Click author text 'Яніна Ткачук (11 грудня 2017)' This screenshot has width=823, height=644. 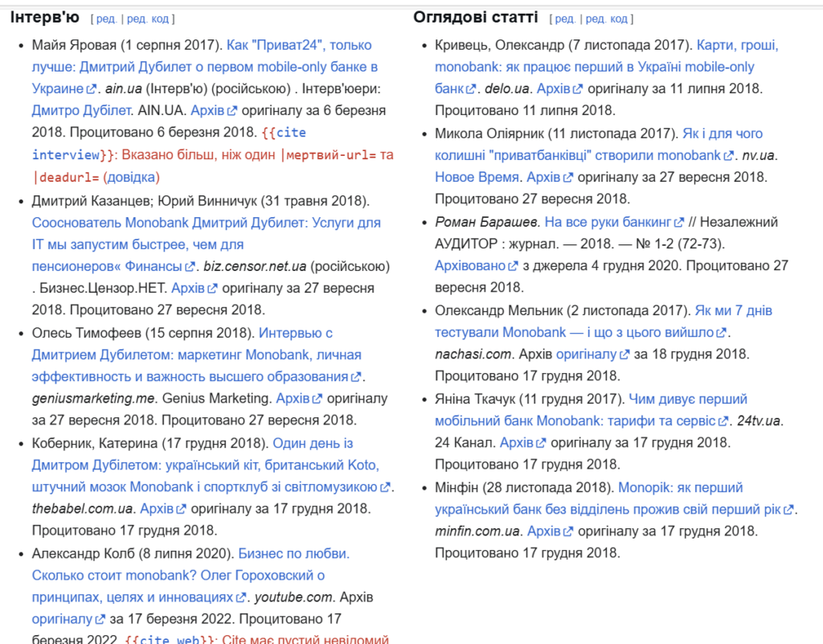click(x=529, y=399)
